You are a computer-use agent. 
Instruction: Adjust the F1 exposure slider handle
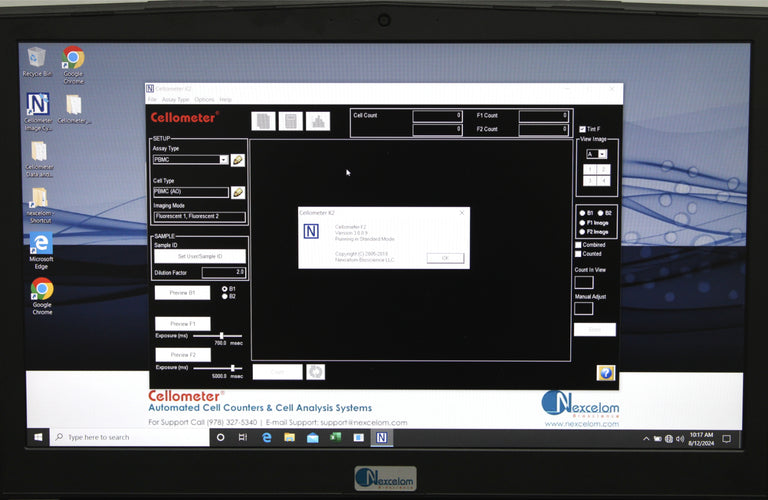pos(221,336)
